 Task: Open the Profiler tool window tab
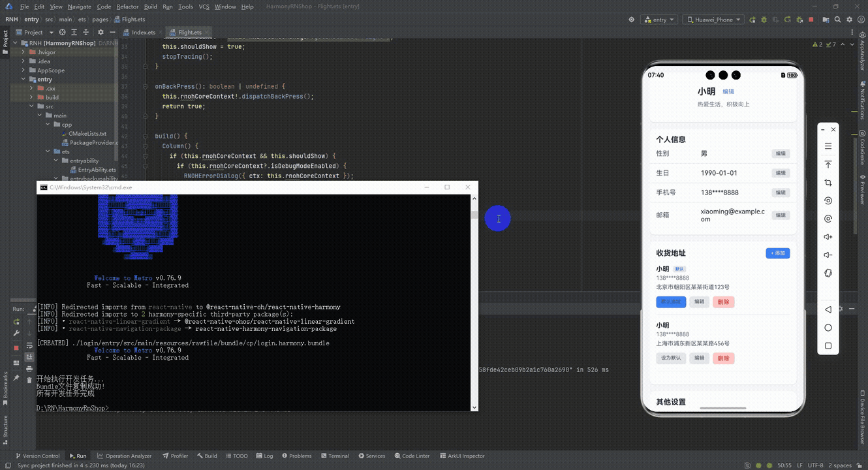click(x=175, y=456)
